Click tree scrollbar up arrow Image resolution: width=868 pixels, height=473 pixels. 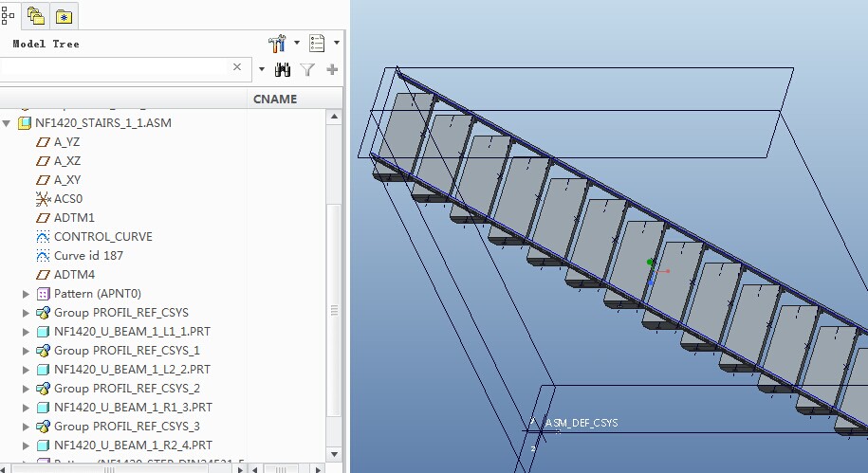334,117
